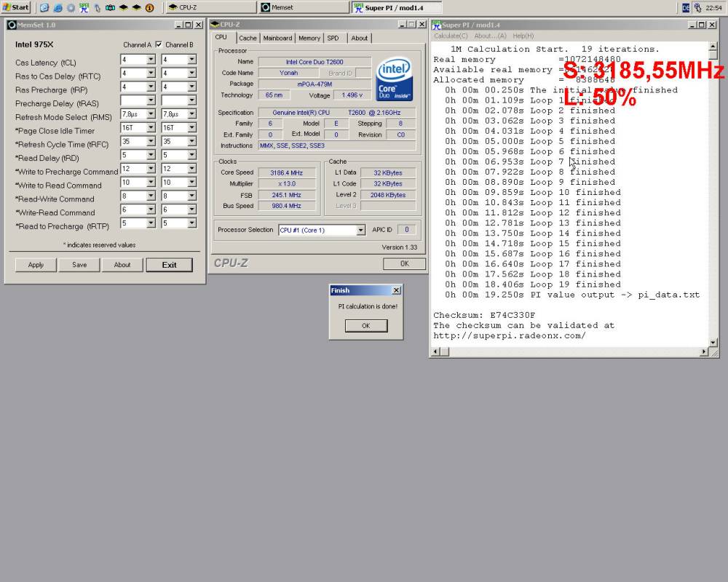Image resolution: width=728 pixels, height=582 pixels.
Task: Click the Name field Intel Core Duo T2600
Action: (x=314, y=62)
